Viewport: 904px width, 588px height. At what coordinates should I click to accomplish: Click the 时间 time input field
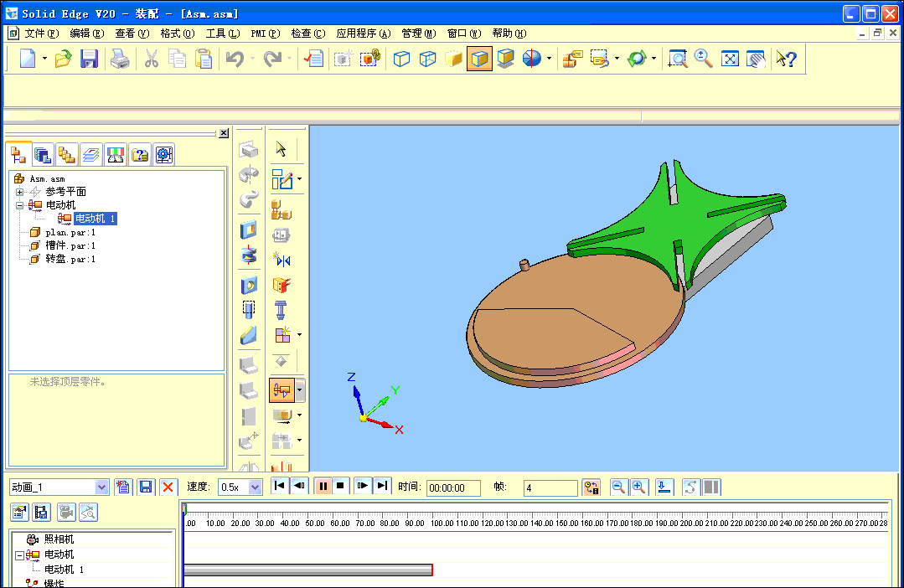454,488
